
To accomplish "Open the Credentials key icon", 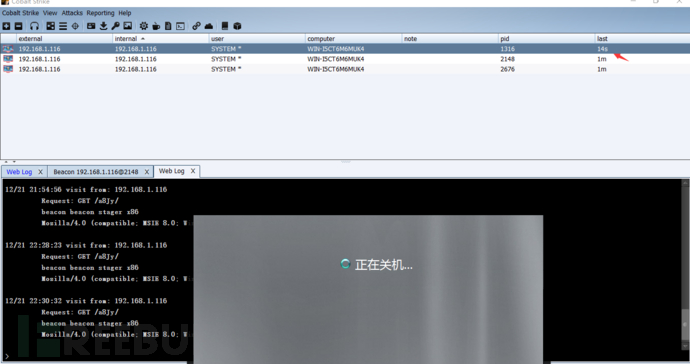I will coord(115,26).
